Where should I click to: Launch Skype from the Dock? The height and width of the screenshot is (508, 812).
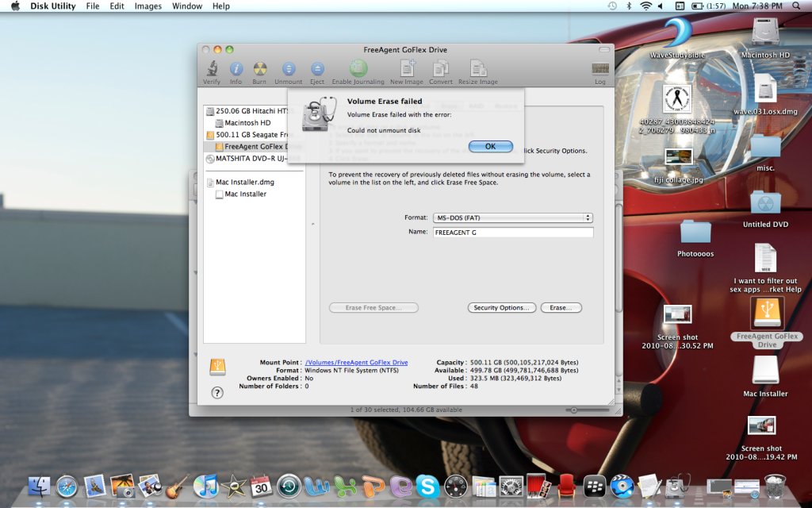(x=427, y=487)
